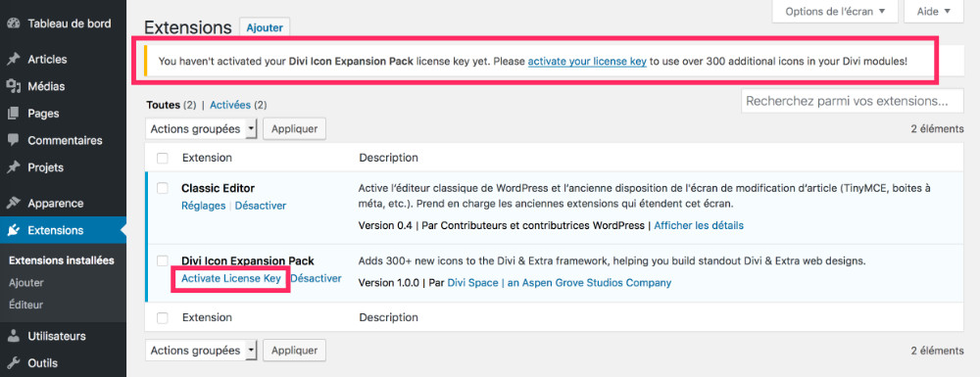This screenshot has height=377, width=980.
Task: Open the Pages menu item
Action: 63,114
